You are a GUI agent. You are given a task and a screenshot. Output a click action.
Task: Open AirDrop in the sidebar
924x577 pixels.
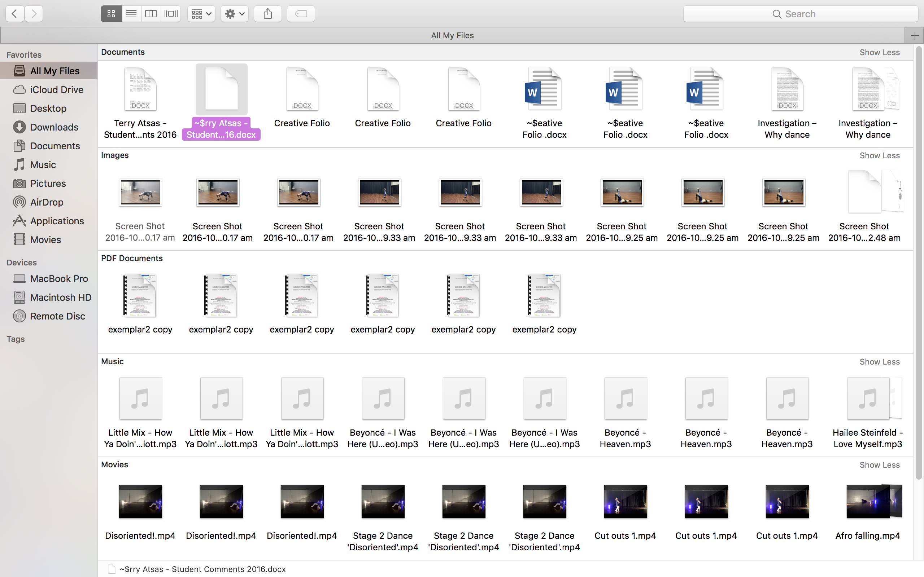(x=47, y=202)
